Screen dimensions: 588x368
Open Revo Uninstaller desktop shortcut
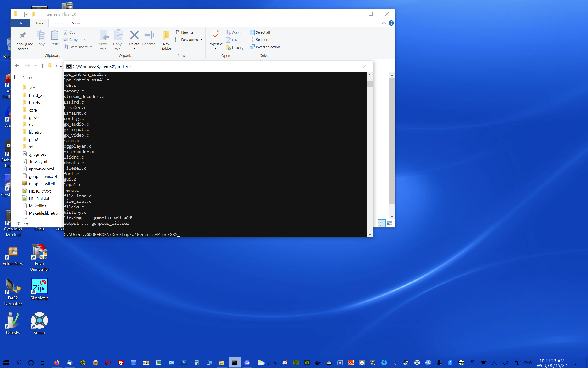[x=39, y=258]
